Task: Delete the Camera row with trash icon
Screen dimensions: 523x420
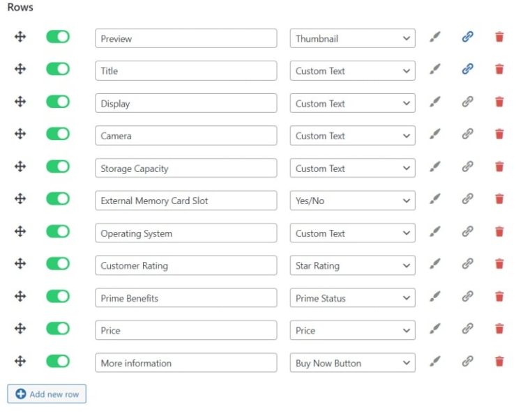Action: point(499,134)
